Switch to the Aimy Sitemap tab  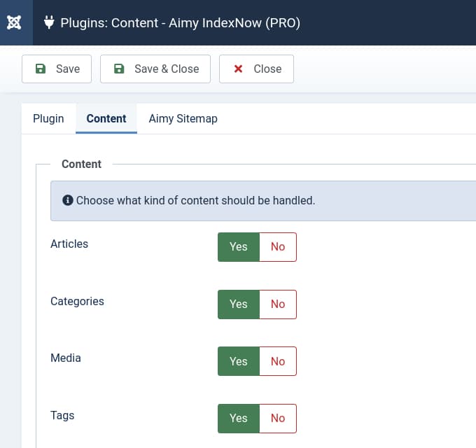(183, 119)
